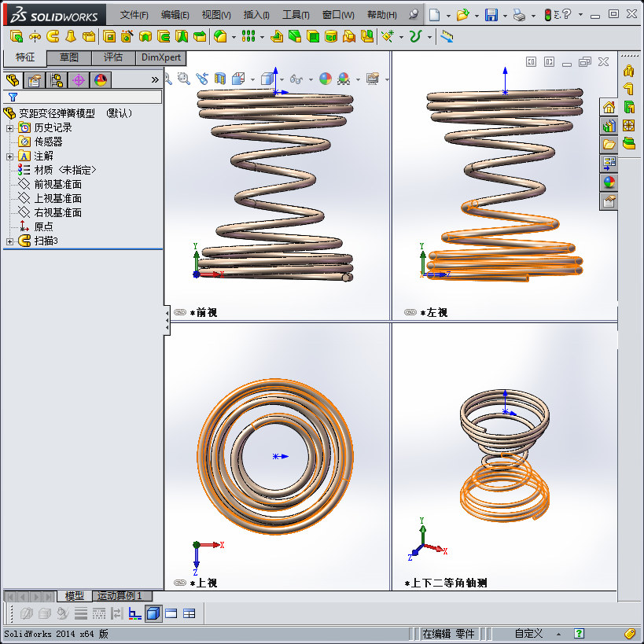The height and width of the screenshot is (644, 644).
Task: Open the Reference Geometry dropdown arrow
Action: click(401, 37)
